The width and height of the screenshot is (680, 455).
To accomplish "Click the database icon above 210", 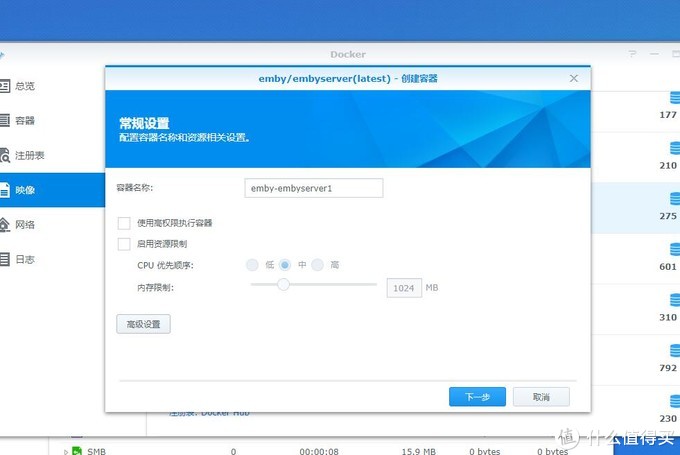I will click(675, 148).
